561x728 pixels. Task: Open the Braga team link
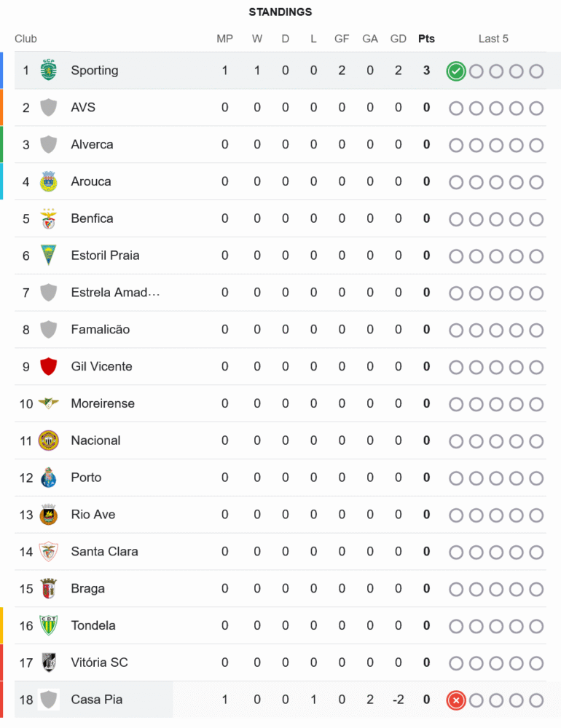[87, 588]
